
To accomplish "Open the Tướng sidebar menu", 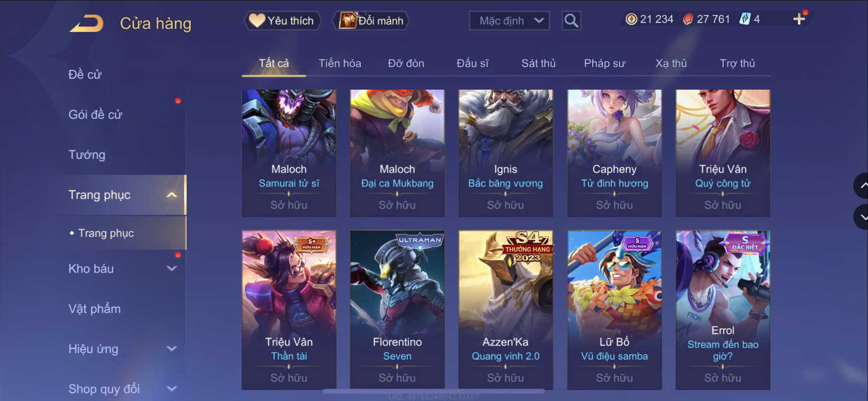I will coord(87,155).
